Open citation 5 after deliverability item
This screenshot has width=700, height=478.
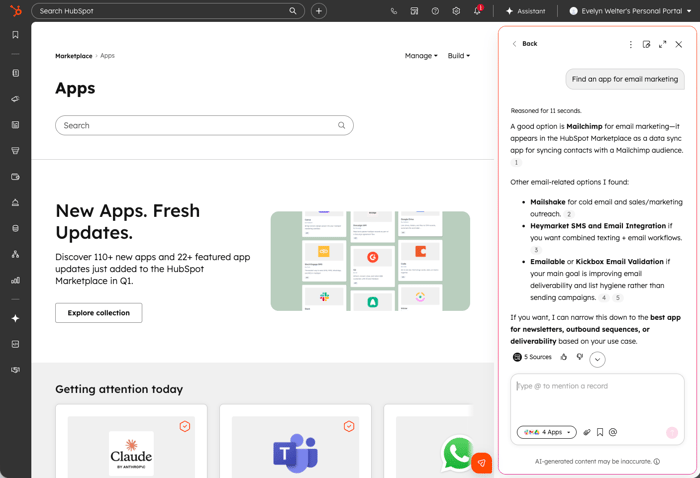618,298
